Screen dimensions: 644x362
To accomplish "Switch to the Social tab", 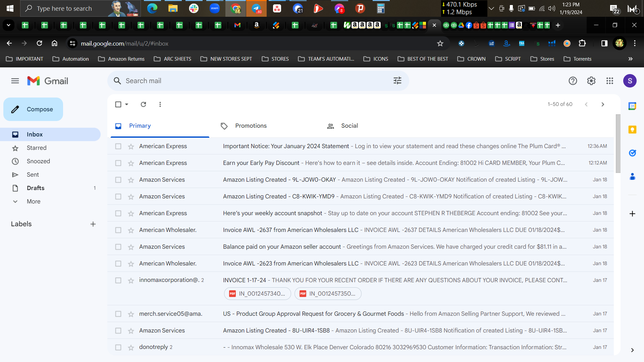I will [350, 126].
